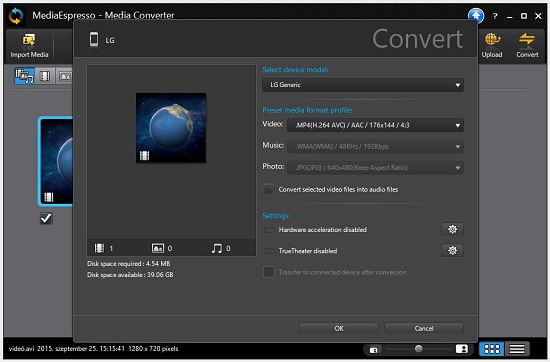Click the earth preview image in dialog
The width and height of the screenshot is (550, 362).
[x=171, y=128]
